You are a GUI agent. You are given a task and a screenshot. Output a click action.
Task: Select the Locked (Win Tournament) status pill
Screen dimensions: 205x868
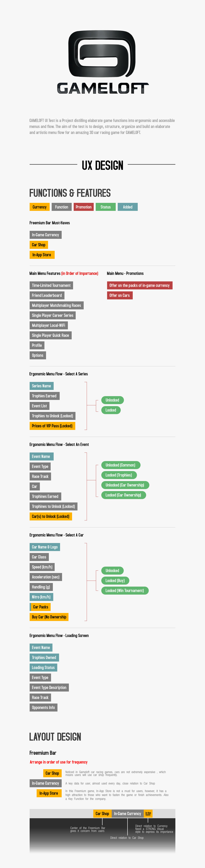(125, 590)
